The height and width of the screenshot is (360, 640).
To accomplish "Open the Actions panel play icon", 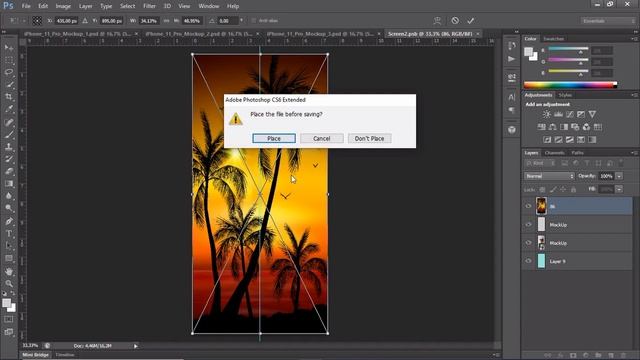I will (511, 59).
